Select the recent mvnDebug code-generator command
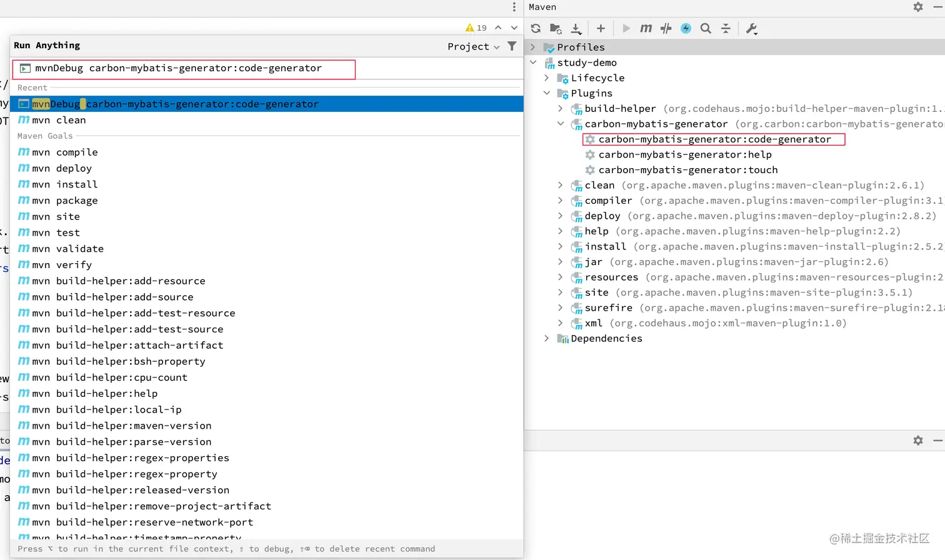Screen dimensions: 945x560 [267, 104]
